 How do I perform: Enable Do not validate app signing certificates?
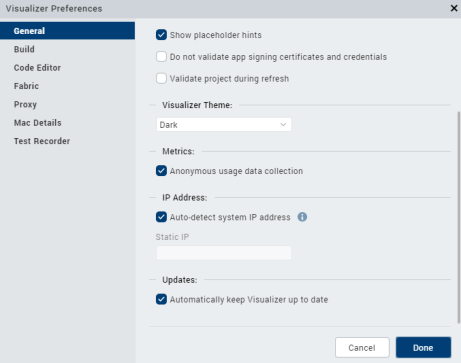161,57
